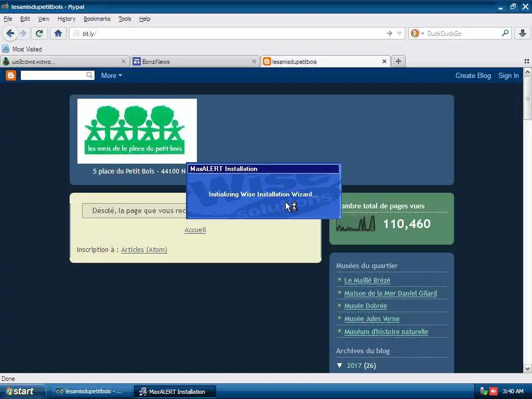Focus the Blogger navbar search field

pyautogui.click(x=53, y=75)
